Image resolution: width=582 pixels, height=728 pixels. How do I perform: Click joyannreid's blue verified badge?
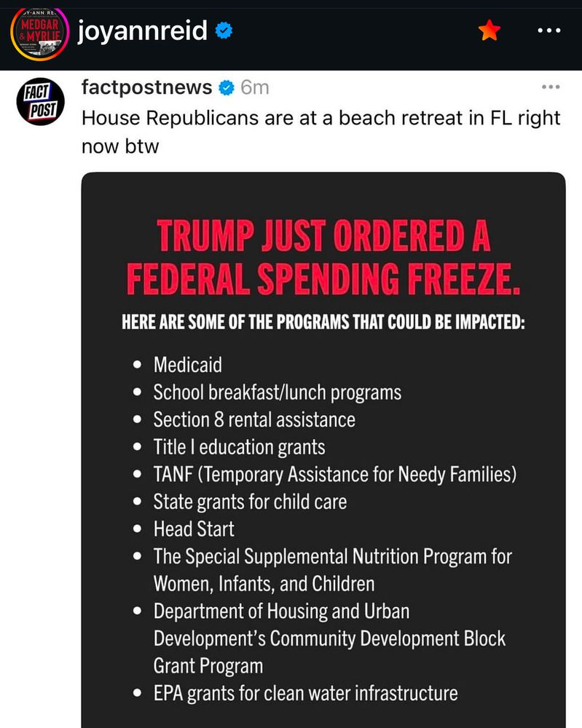[224, 31]
